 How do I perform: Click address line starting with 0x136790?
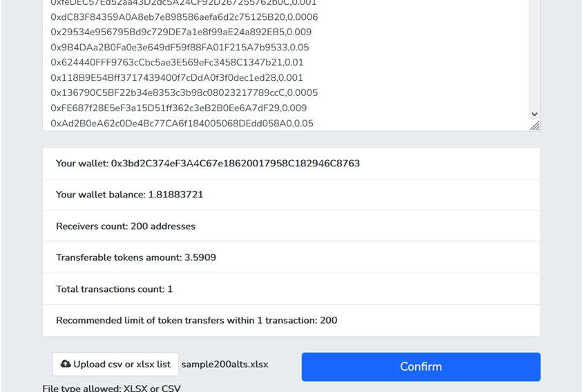184,92
